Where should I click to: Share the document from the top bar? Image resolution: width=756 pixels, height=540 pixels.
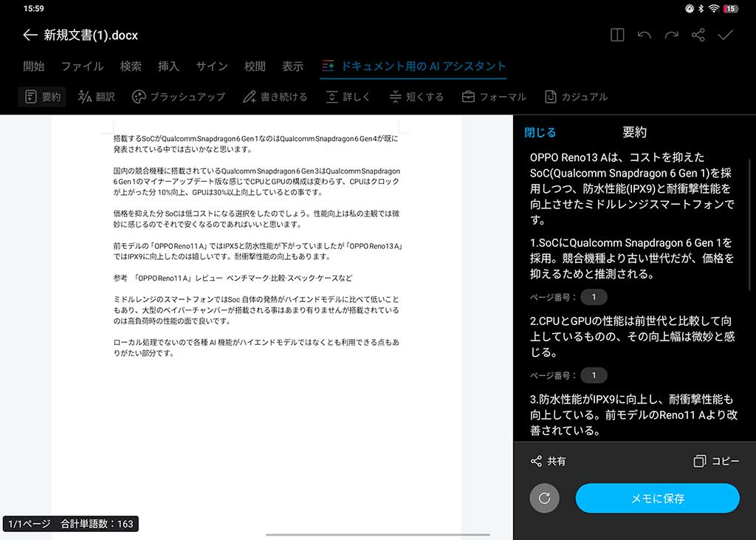(698, 35)
